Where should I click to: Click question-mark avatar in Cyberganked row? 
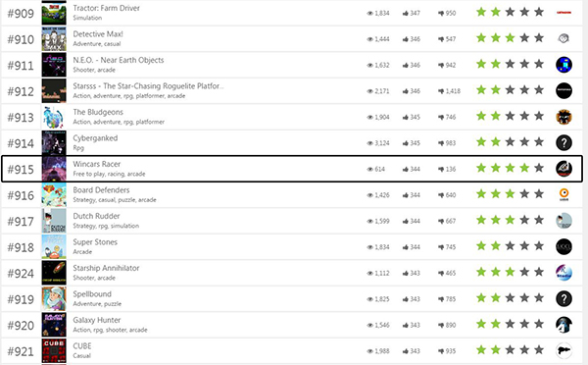[x=563, y=142]
